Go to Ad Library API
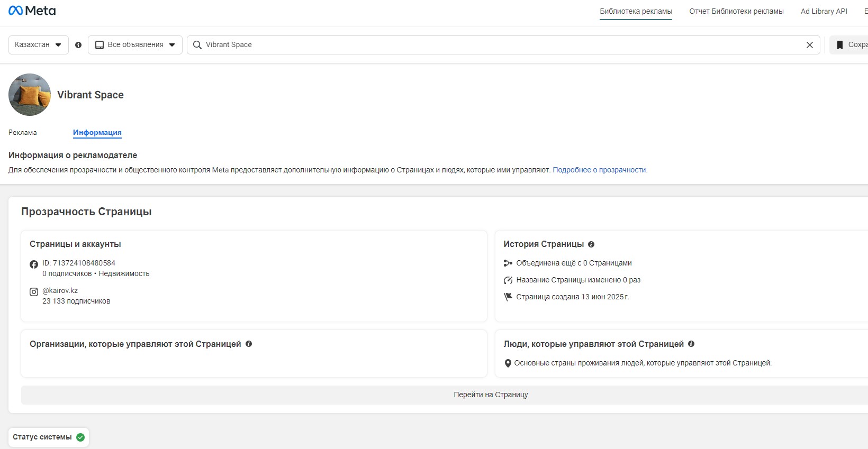 [824, 11]
